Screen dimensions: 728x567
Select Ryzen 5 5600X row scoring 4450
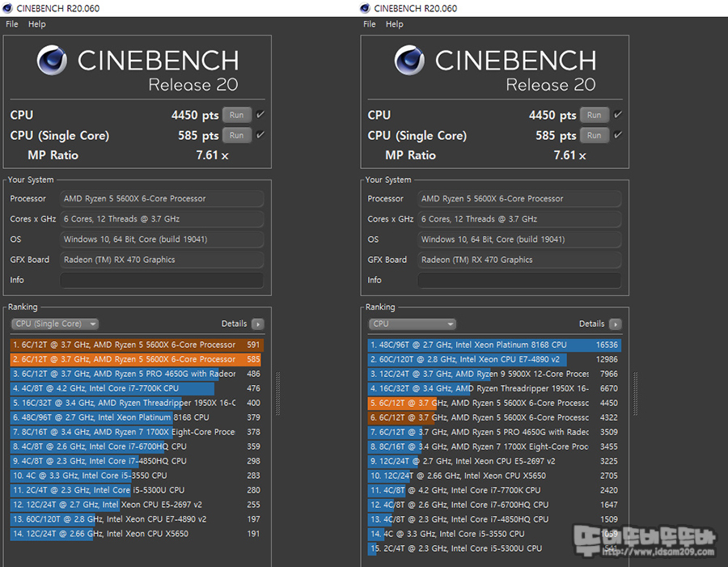494,403
